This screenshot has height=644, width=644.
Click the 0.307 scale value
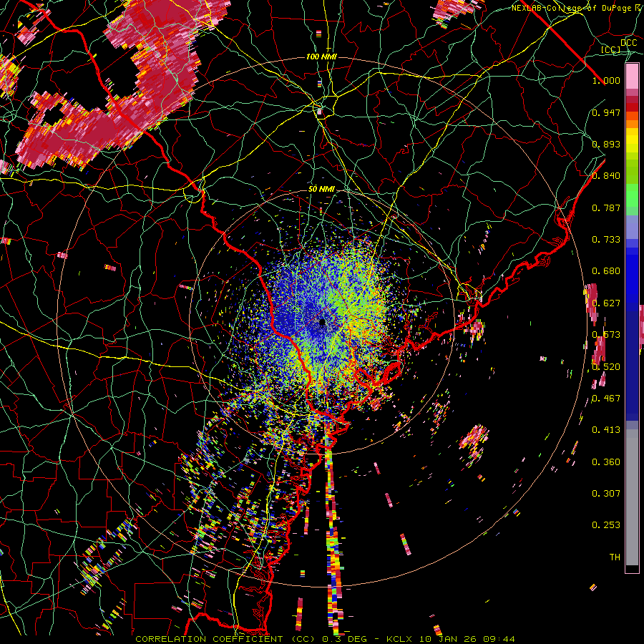(x=606, y=494)
